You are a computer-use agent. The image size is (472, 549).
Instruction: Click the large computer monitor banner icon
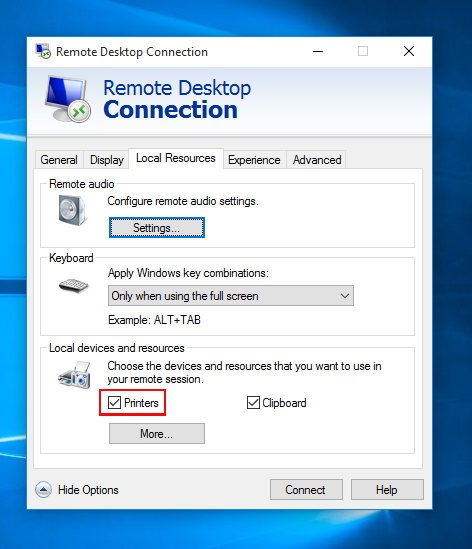click(x=68, y=99)
